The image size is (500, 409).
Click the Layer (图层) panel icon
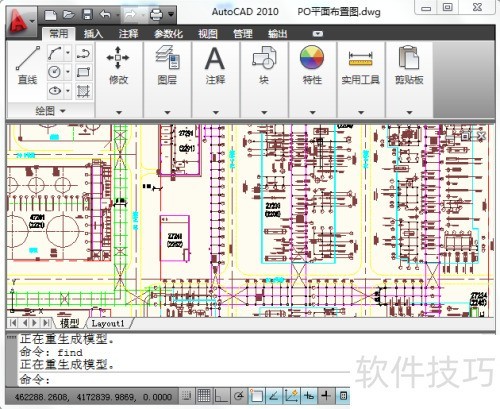[x=167, y=65]
